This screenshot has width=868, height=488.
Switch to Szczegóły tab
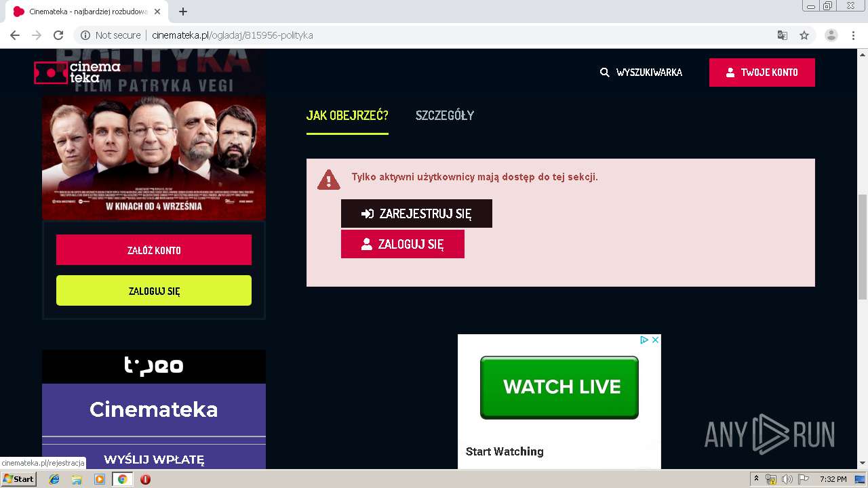point(445,115)
